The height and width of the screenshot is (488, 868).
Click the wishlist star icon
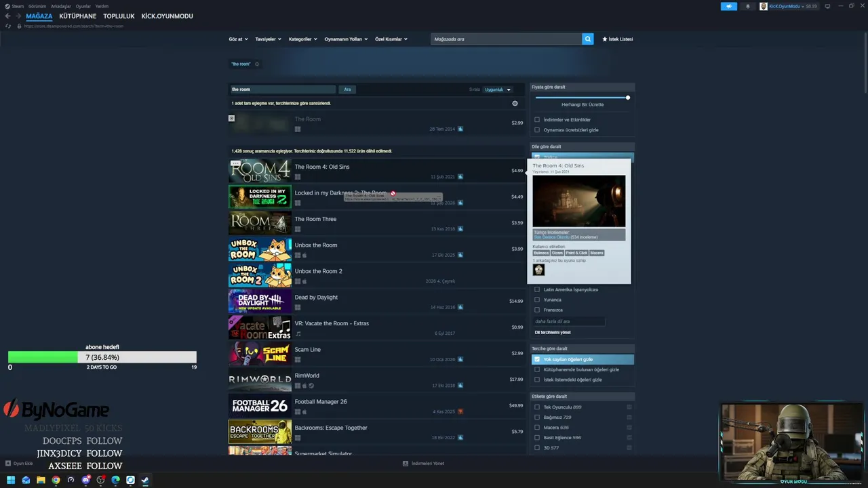point(605,39)
